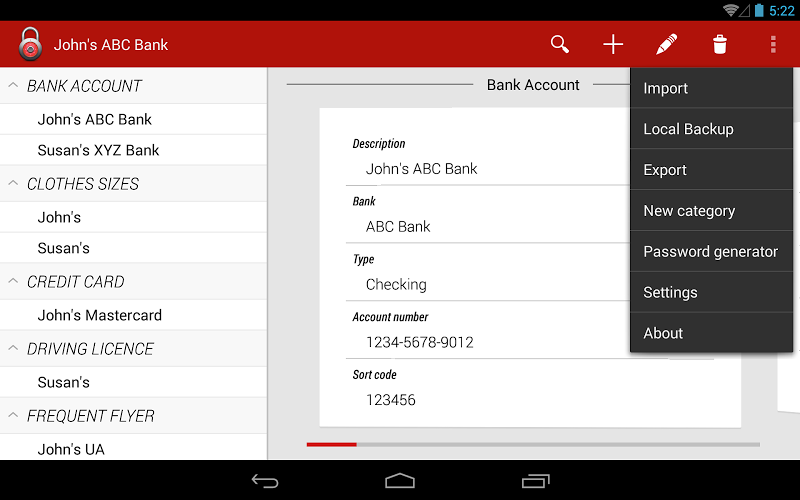Tap the Android back navigation icon
This screenshot has height=500, width=800.
tap(265, 481)
